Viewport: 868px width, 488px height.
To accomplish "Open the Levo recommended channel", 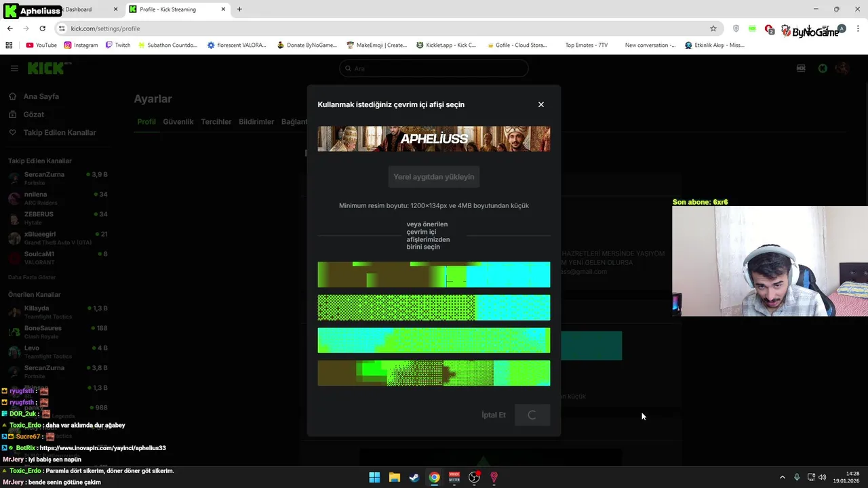I will click(x=58, y=352).
